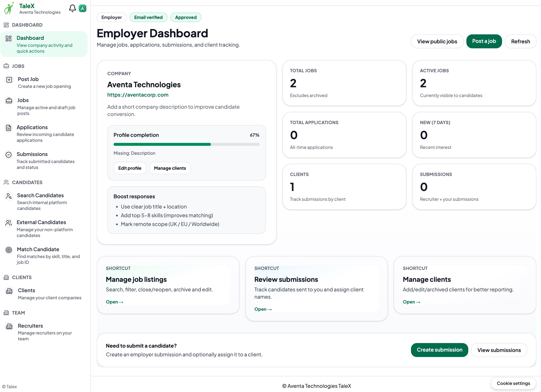Click the profile completion progress bar
The height and width of the screenshot is (392, 541).
tap(186, 144)
